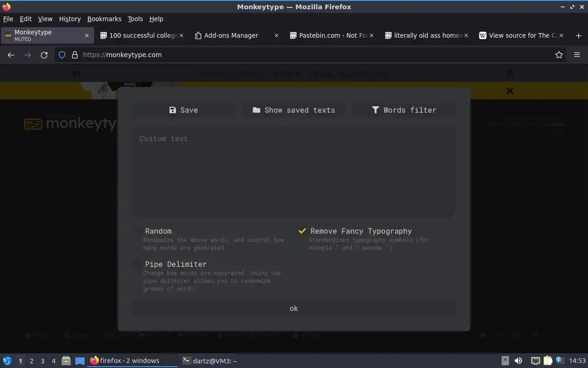Image resolution: width=588 pixels, height=368 pixels.
Task: Close the View source tab
Action: [561, 35]
